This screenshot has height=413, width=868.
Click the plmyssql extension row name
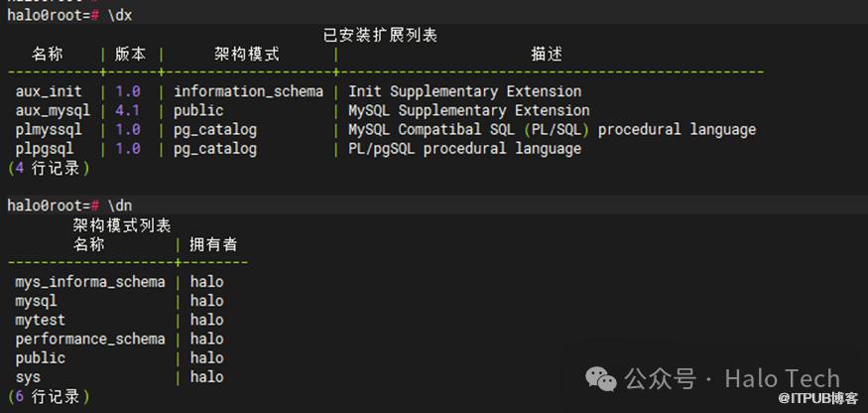pyautogui.click(x=49, y=130)
